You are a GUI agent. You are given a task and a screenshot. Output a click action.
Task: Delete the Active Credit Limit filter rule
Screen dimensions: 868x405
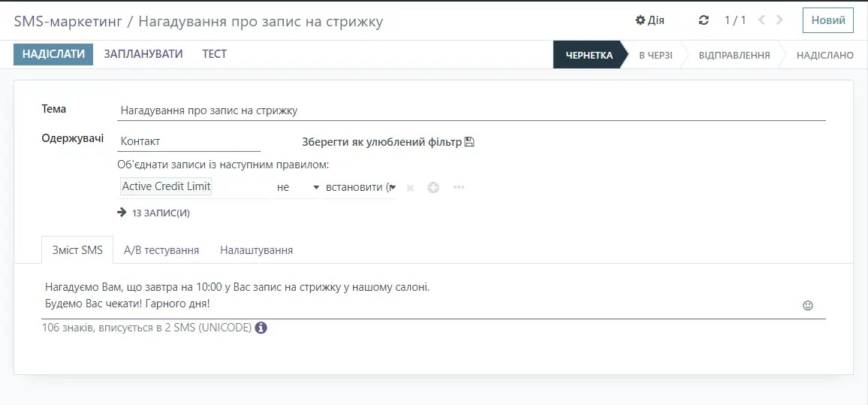click(x=410, y=187)
